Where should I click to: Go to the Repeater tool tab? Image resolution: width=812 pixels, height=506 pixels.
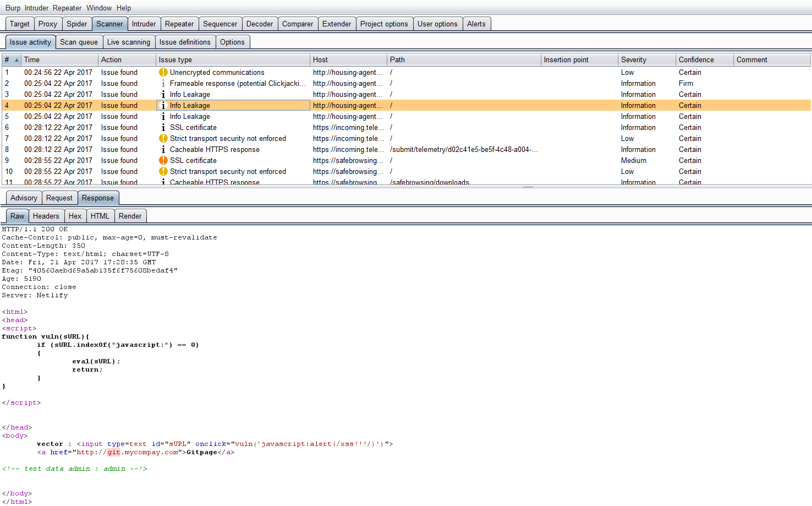point(179,24)
